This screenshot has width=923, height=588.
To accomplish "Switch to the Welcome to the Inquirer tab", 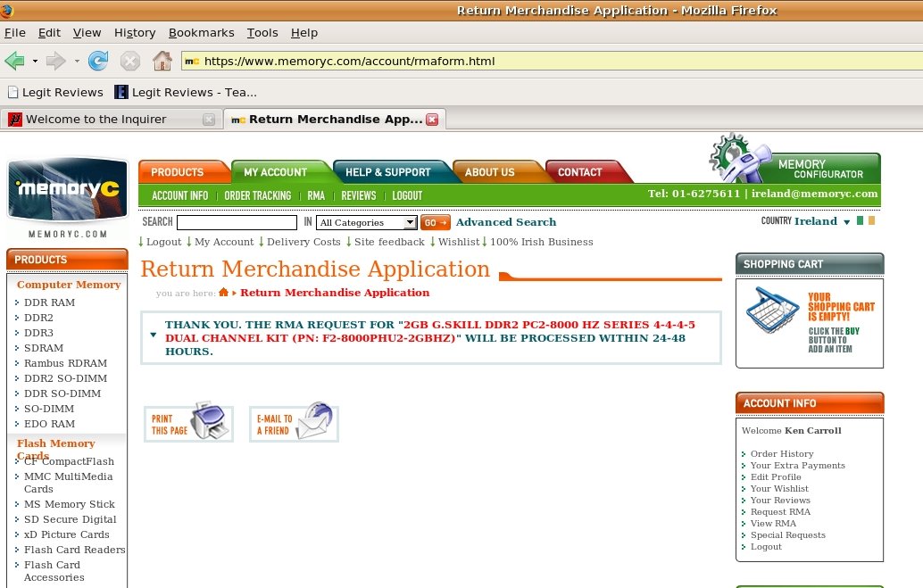I will coord(112,120).
